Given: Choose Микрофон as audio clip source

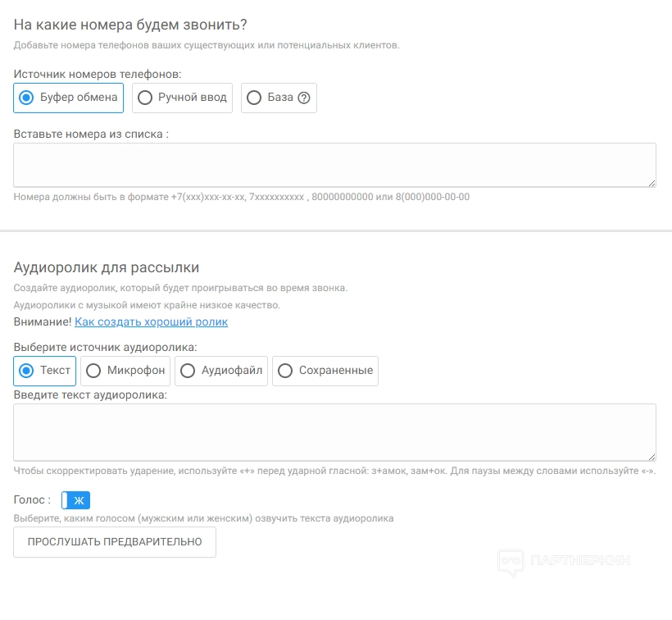Looking at the screenshot, I should click(125, 371).
